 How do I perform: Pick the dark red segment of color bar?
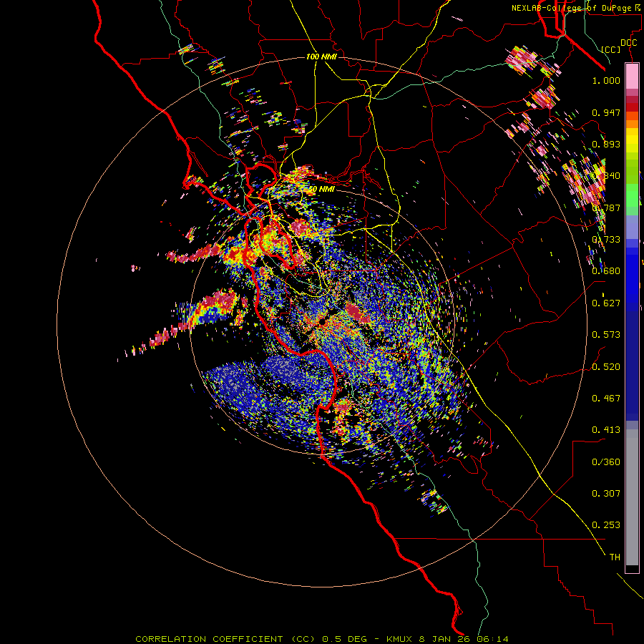(x=632, y=107)
